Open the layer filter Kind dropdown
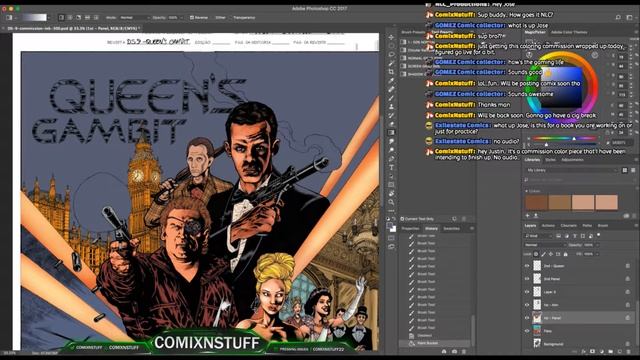This screenshot has height=360, width=640. tap(537, 236)
